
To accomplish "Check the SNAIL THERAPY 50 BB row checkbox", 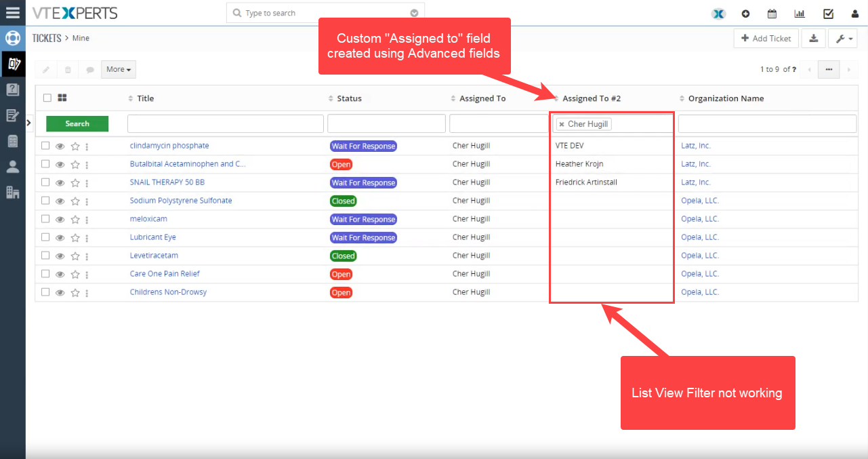I will [45, 182].
